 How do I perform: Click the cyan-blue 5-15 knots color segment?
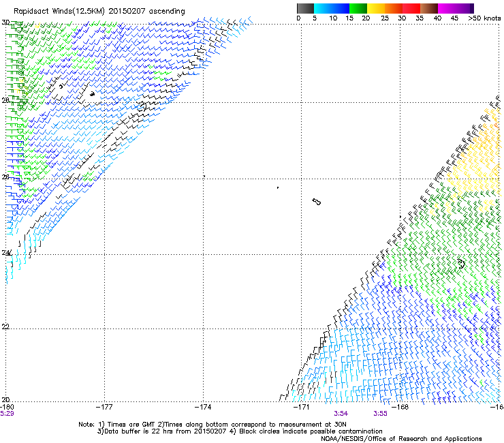[x=332, y=8]
